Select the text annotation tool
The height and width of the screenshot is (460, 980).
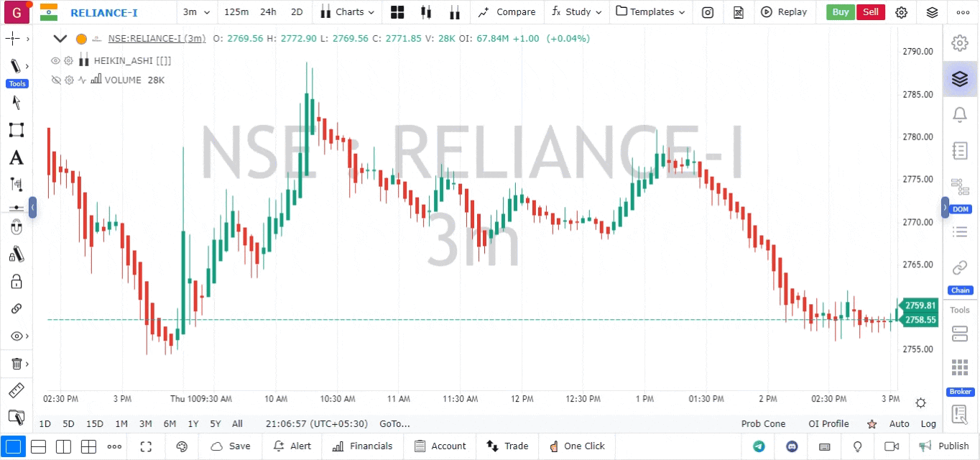16,157
